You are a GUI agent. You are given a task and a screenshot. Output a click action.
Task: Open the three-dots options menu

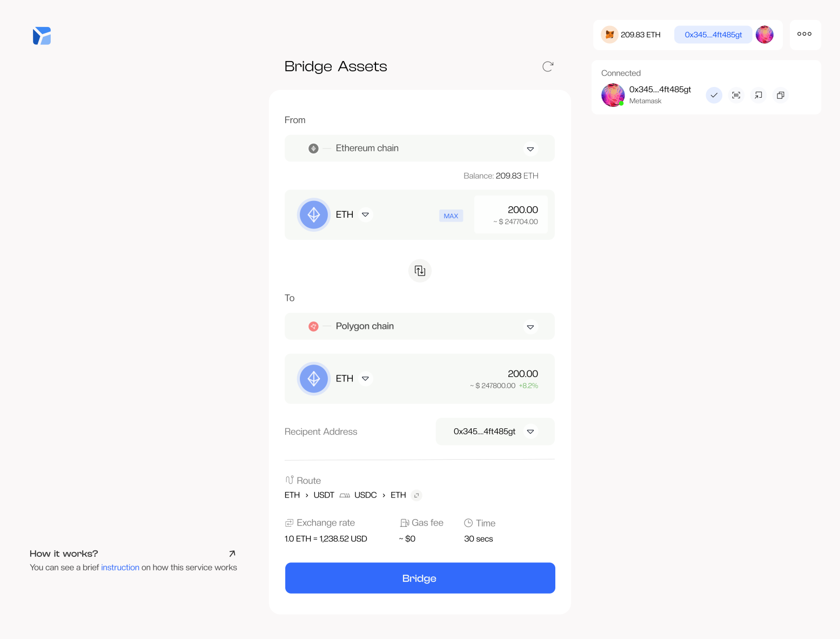tap(804, 34)
